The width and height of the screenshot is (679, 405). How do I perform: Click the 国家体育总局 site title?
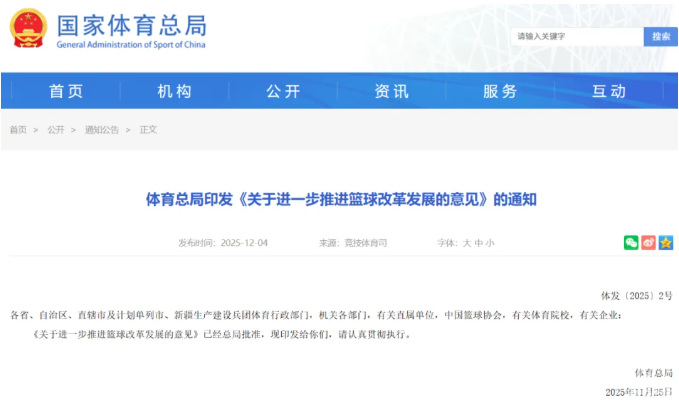[x=132, y=25]
